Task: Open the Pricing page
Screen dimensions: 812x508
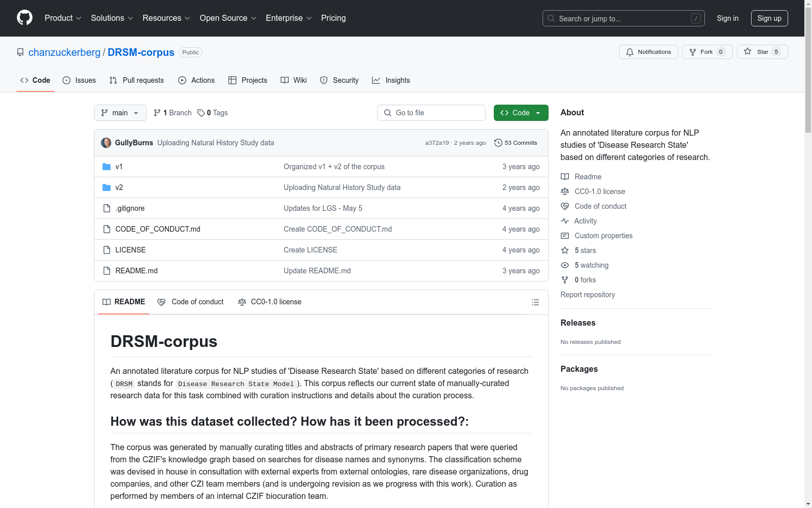Action: pyautogui.click(x=333, y=18)
